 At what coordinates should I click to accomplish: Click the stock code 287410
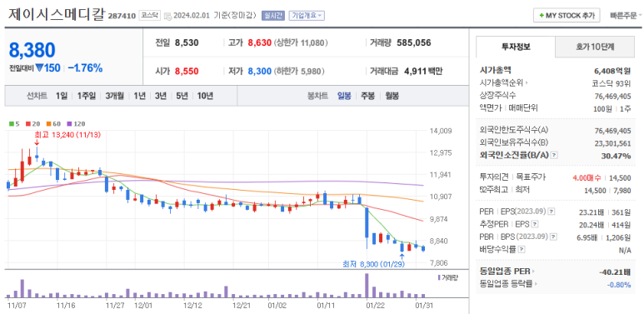[122, 17]
